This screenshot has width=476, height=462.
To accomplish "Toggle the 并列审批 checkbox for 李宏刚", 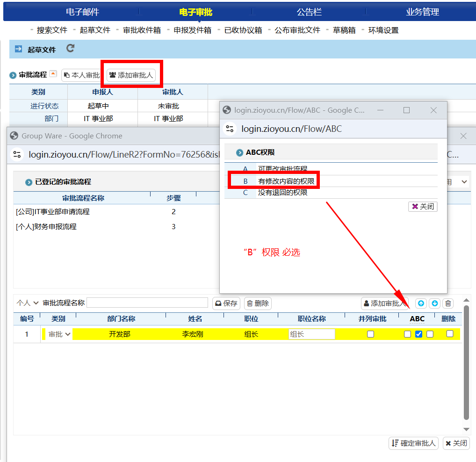I will 370,334.
